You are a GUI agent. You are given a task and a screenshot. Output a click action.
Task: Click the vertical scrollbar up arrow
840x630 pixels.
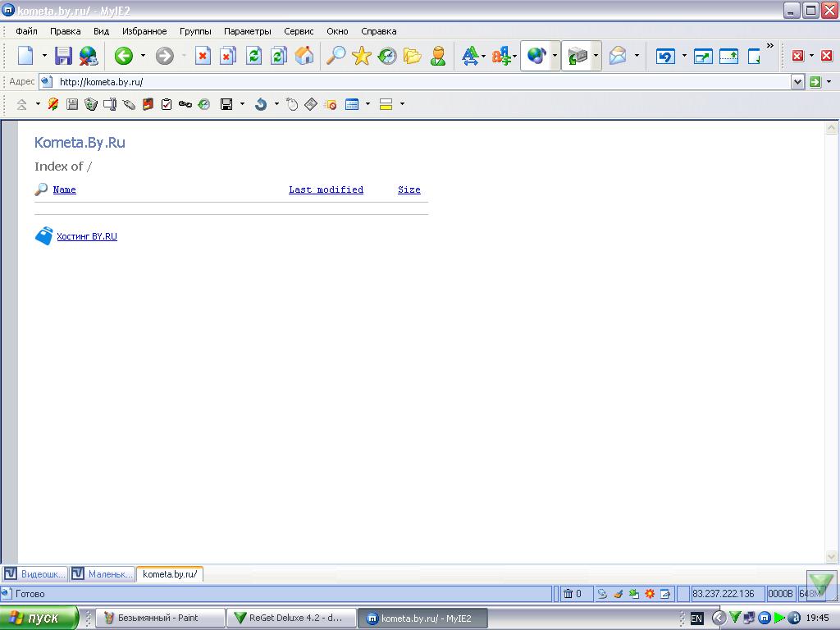coord(831,127)
